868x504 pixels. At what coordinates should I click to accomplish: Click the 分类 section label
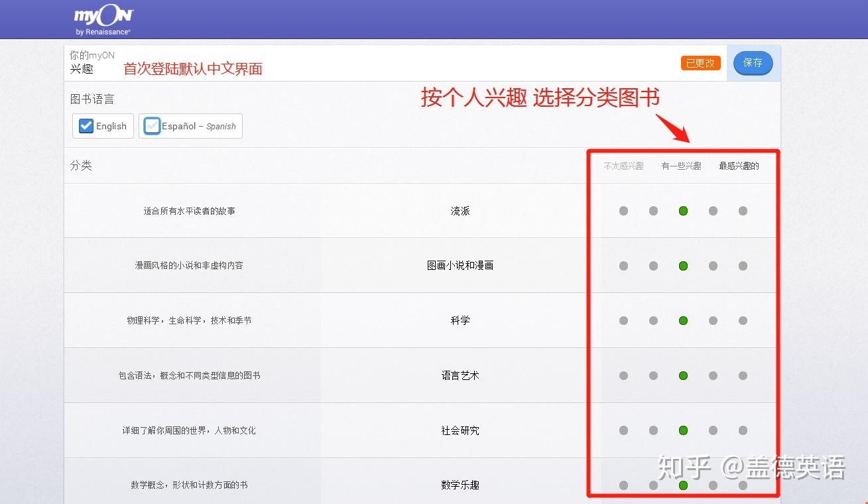[81, 165]
